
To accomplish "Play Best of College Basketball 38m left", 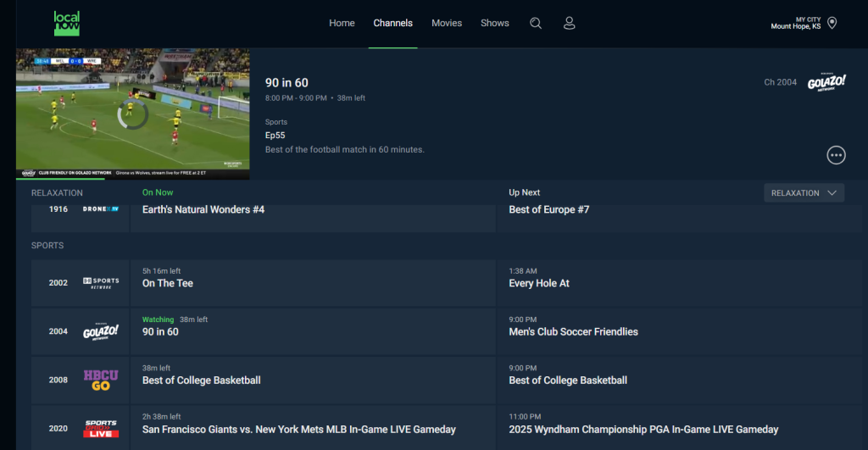I will click(x=313, y=381).
